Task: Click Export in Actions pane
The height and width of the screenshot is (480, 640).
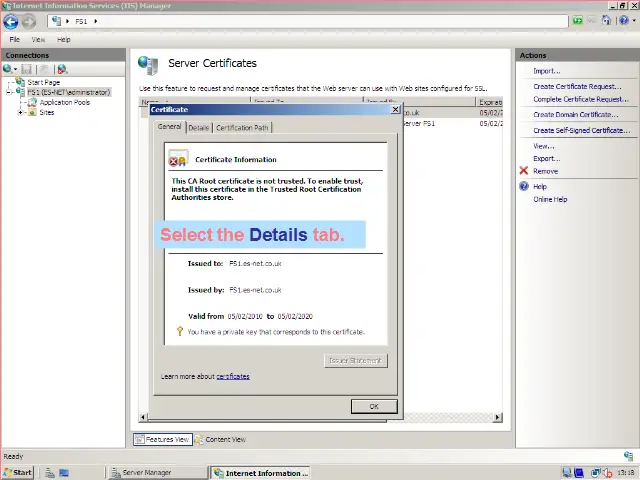Action: click(547, 159)
